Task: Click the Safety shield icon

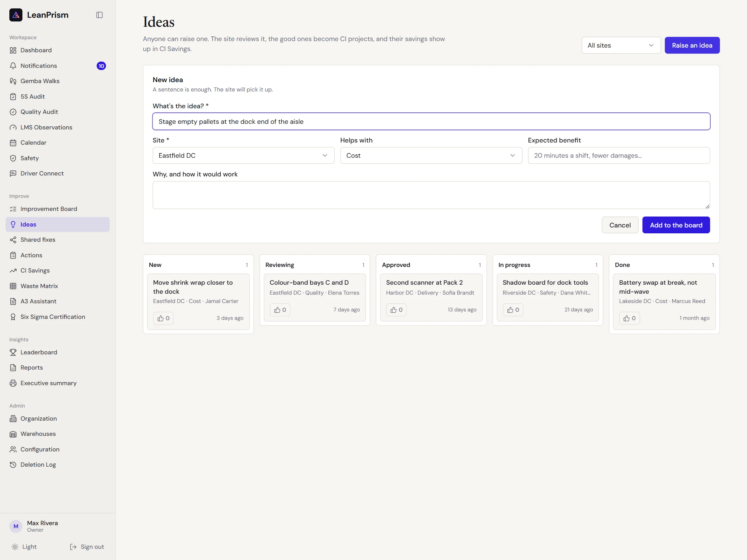Action: pyautogui.click(x=13, y=158)
